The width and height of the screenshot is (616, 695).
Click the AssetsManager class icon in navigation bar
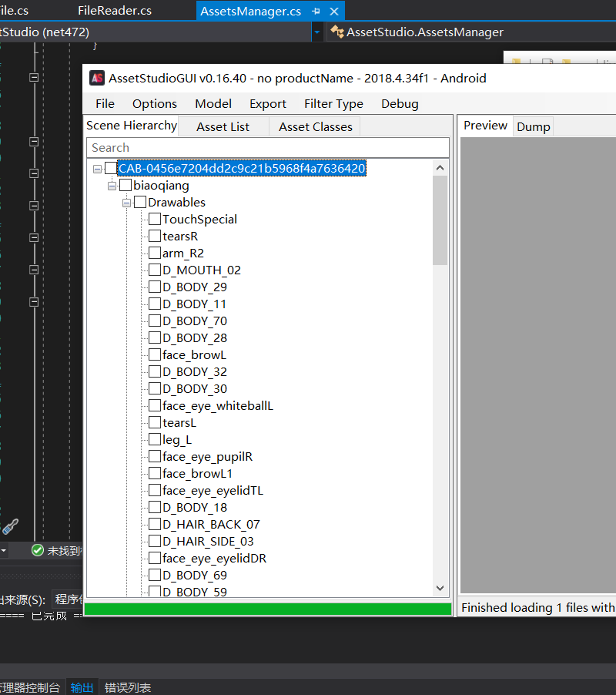coord(337,32)
